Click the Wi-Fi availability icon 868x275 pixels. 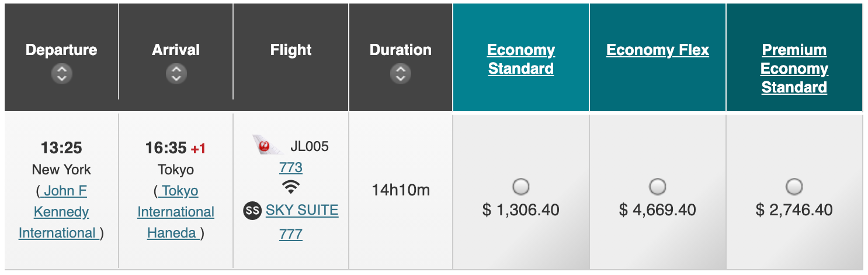[291, 187]
